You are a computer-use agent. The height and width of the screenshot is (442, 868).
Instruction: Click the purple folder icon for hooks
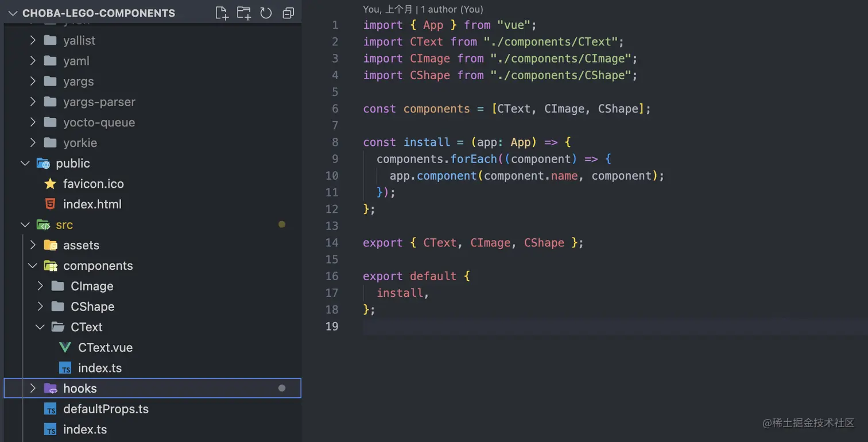tap(51, 389)
